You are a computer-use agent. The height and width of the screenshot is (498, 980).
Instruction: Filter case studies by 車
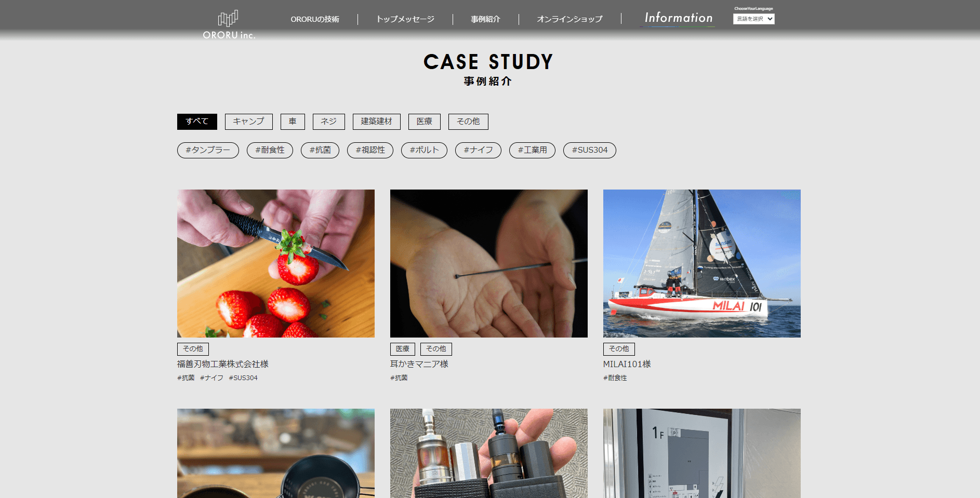(293, 122)
